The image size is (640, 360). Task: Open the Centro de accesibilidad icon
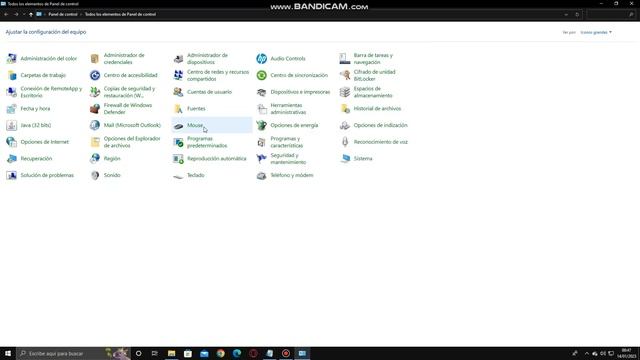[x=95, y=75]
